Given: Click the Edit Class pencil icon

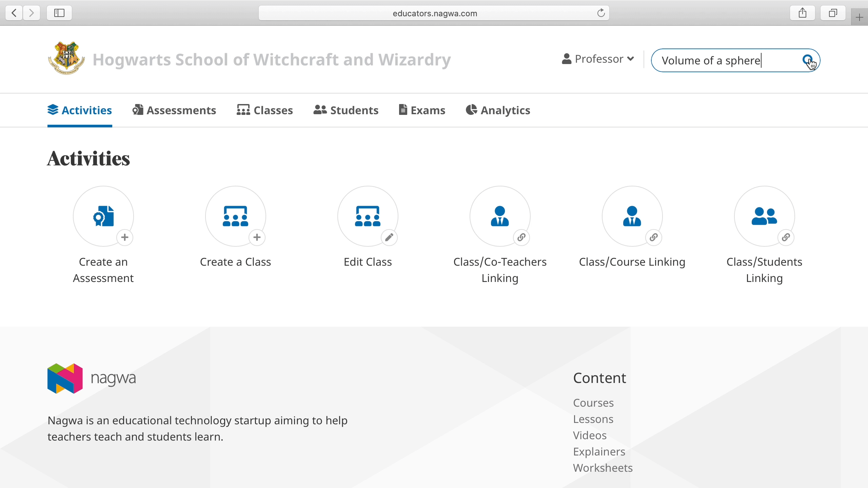Looking at the screenshot, I should click(x=389, y=238).
